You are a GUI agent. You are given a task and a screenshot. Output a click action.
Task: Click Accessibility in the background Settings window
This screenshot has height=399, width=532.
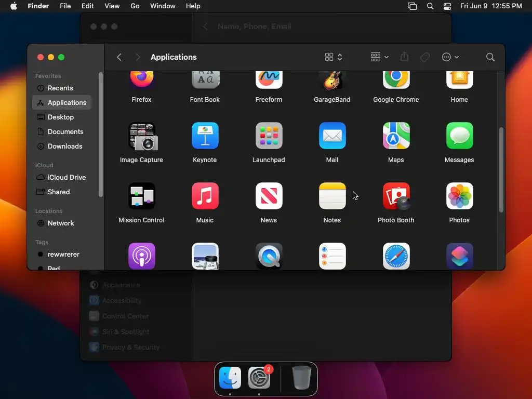coord(122,300)
